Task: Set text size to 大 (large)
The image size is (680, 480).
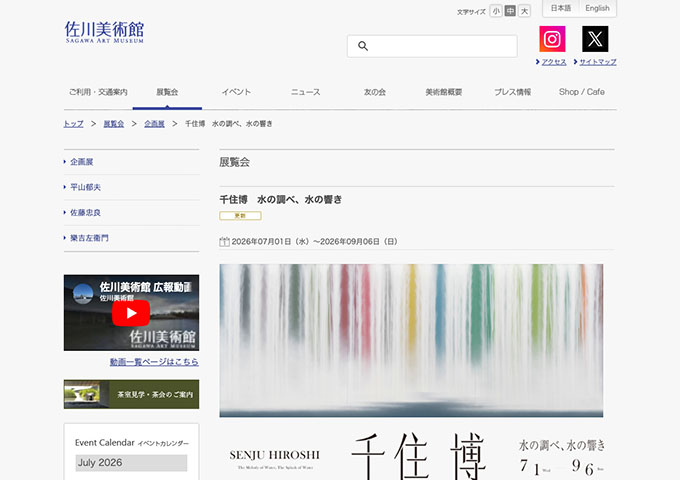Action: tap(525, 11)
